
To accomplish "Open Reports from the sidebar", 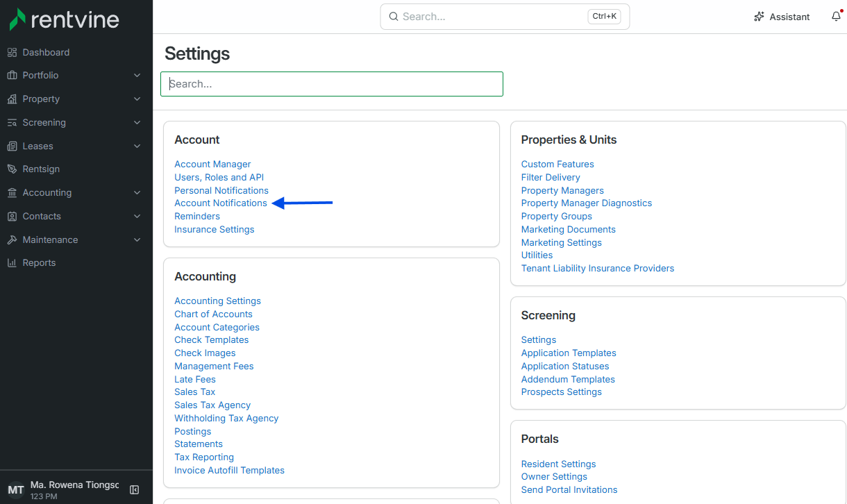I will pyautogui.click(x=39, y=262).
